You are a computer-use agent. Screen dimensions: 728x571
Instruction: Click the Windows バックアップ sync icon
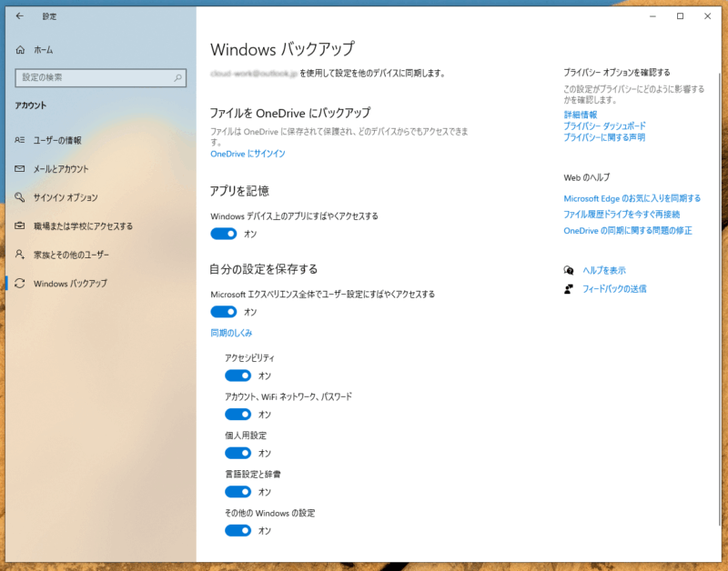click(20, 284)
